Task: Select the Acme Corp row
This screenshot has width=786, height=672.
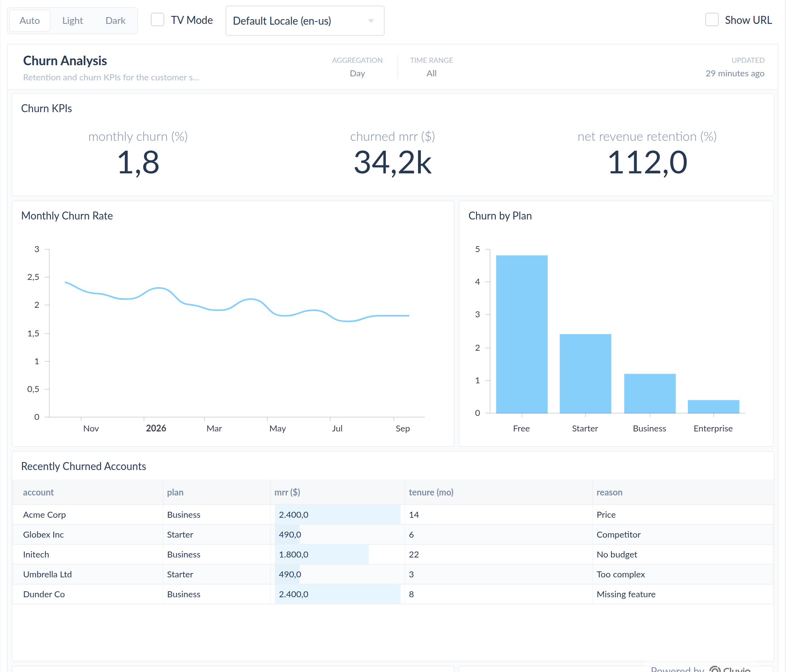Action: pyautogui.click(x=393, y=515)
